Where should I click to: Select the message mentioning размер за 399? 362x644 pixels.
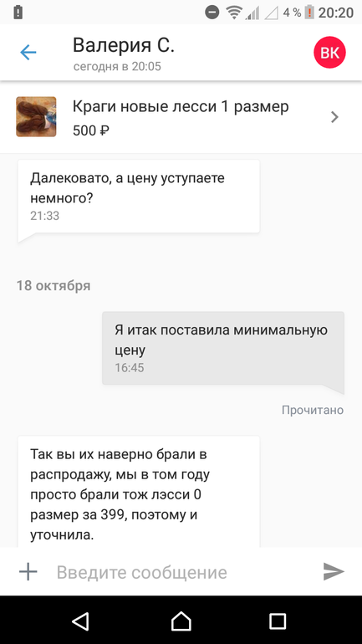139,492
